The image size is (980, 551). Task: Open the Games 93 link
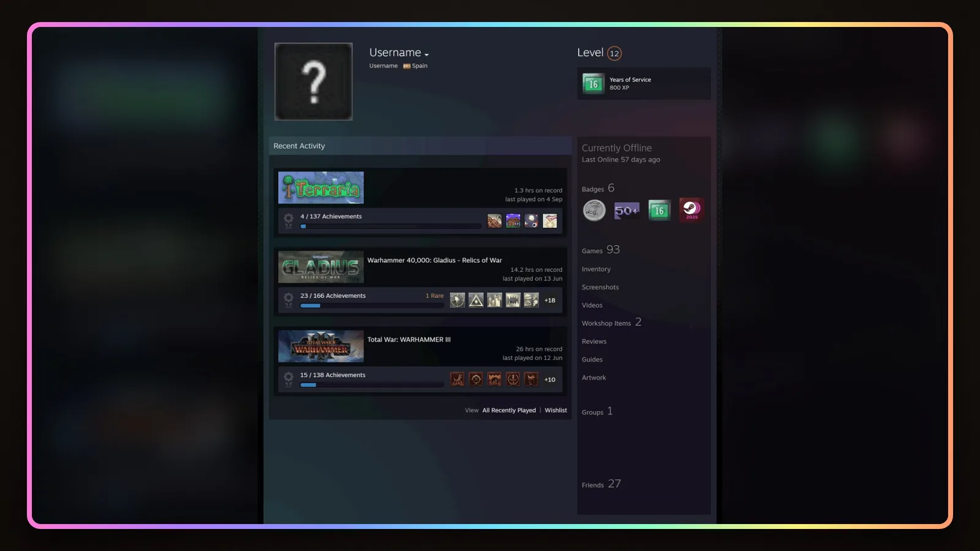pyautogui.click(x=601, y=250)
